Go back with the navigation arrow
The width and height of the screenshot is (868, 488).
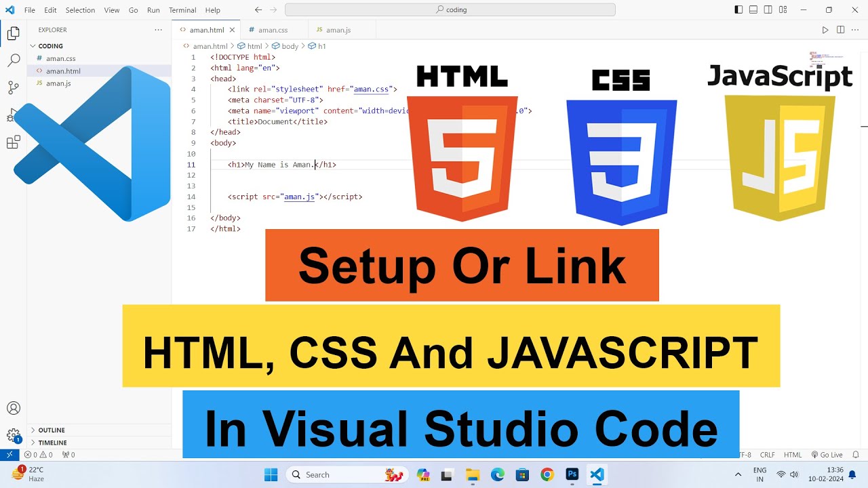point(258,10)
